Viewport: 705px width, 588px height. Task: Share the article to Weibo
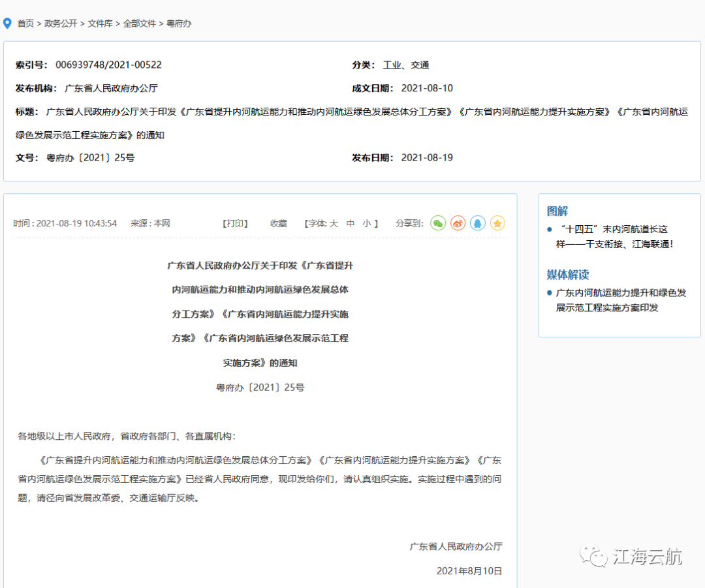pyautogui.click(x=458, y=223)
